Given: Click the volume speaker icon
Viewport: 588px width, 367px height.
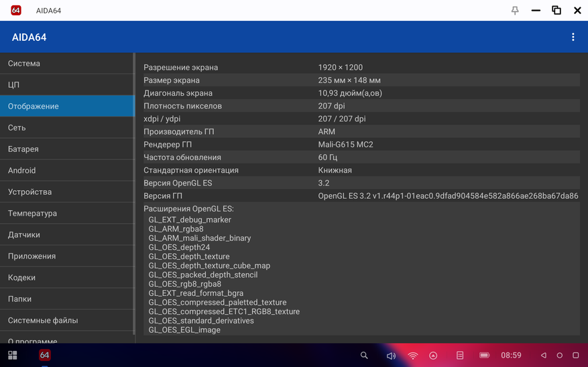Looking at the screenshot, I should (x=391, y=356).
